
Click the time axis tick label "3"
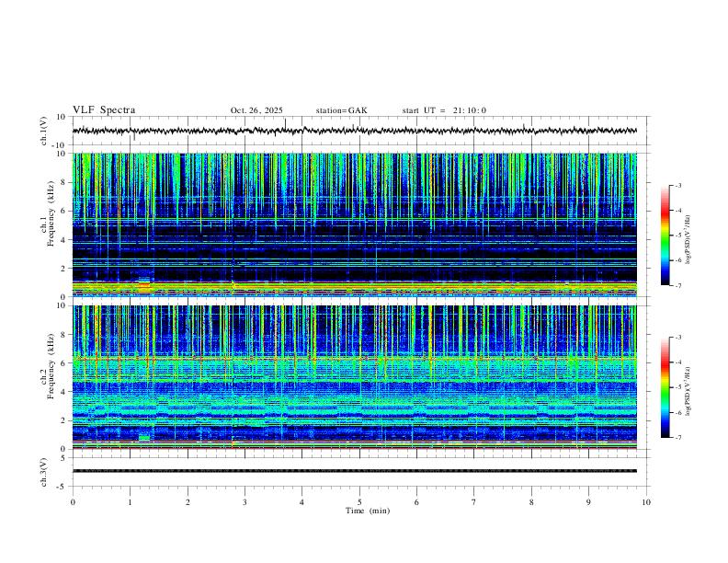tap(245, 502)
